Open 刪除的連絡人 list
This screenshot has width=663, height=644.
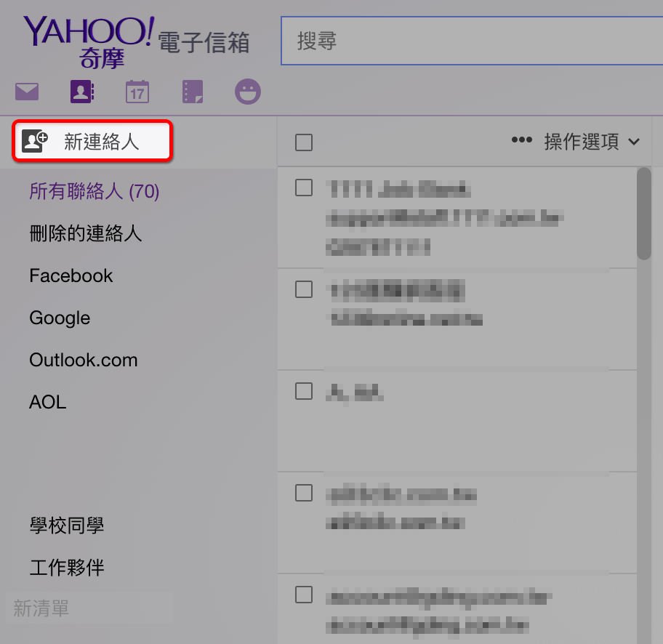pyautogui.click(x=86, y=233)
